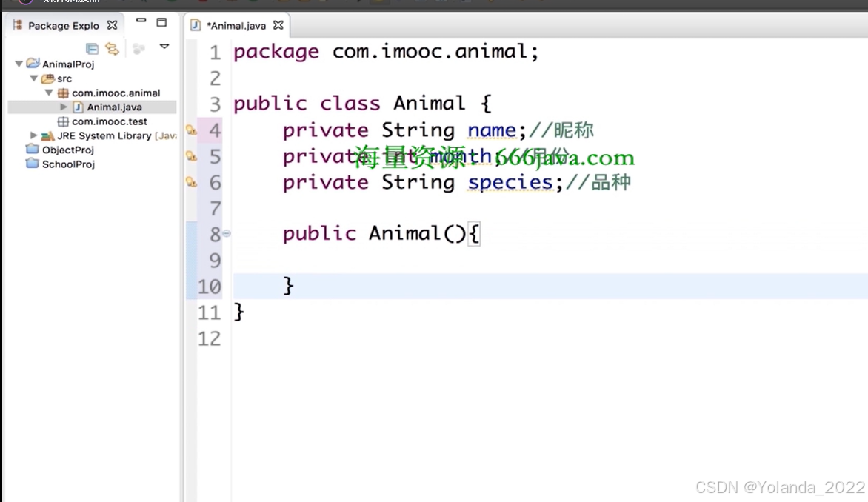The image size is (868, 502).
Task: Click the final closing brace on line 11
Action: point(238,312)
